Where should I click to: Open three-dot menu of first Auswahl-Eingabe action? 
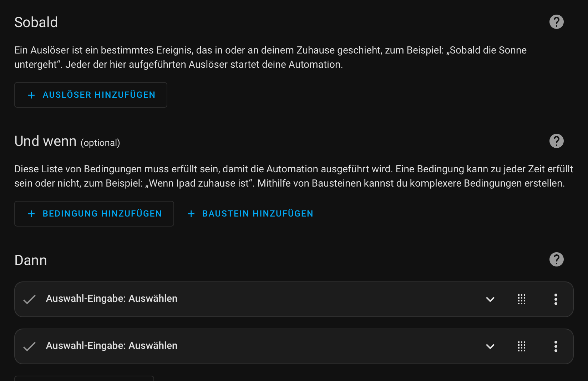coord(556,299)
